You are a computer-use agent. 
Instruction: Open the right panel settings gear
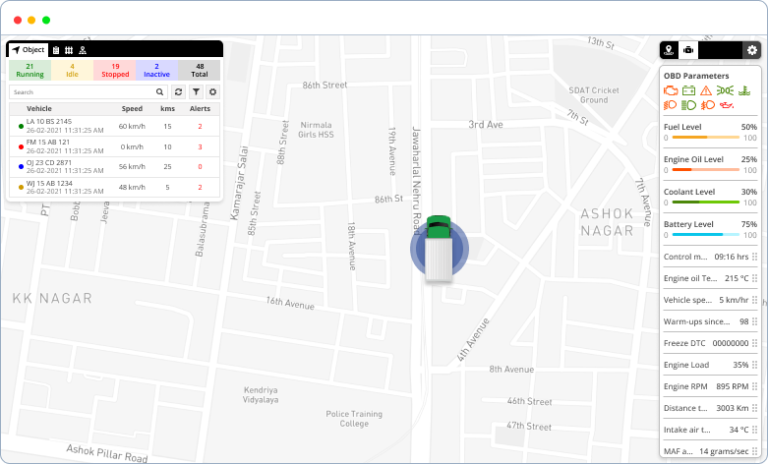tap(752, 50)
